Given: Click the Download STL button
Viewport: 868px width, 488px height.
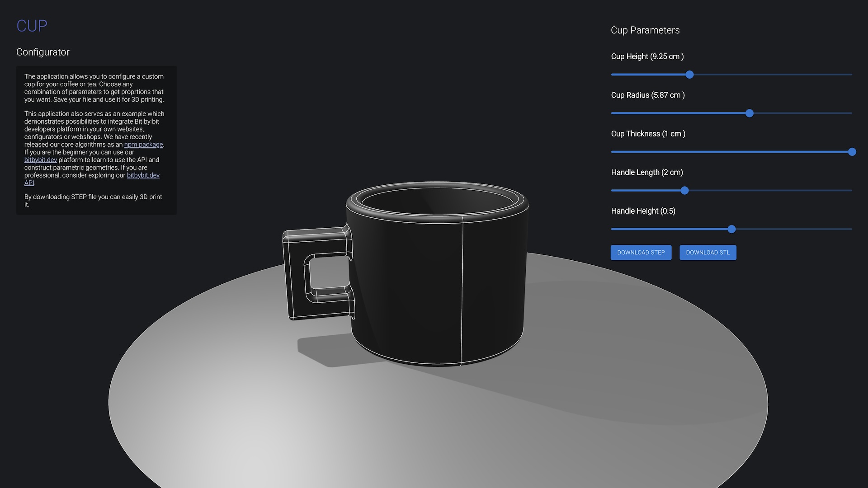Looking at the screenshot, I should point(708,253).
